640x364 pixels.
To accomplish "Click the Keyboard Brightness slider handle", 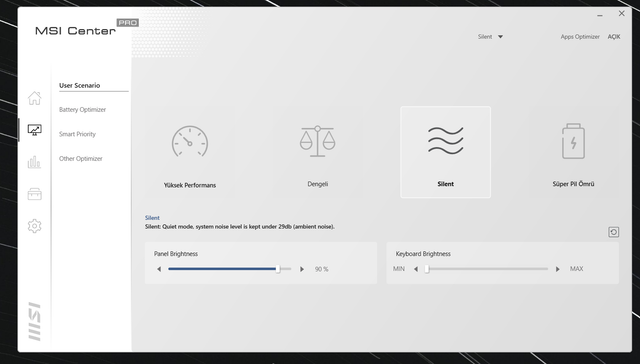I will (x=427, y=269).
